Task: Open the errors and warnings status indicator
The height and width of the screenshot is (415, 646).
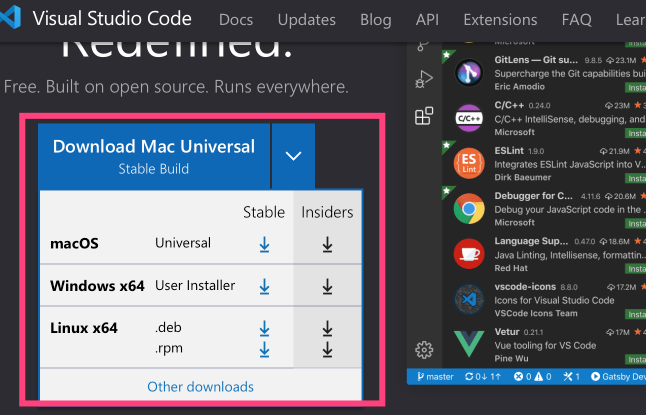Action: [x=532, y=377]
